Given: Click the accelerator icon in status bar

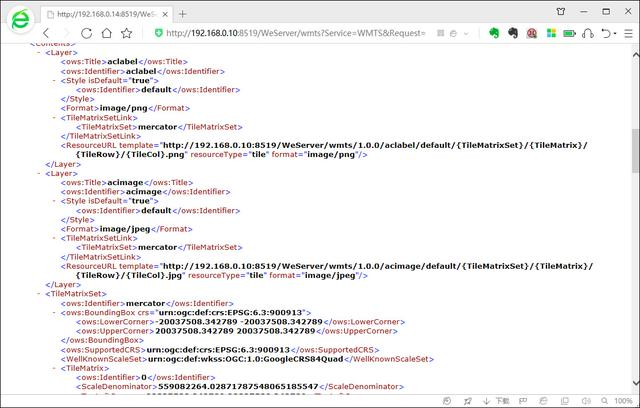Looking at the screenshot, I should (x=447, y=401).
